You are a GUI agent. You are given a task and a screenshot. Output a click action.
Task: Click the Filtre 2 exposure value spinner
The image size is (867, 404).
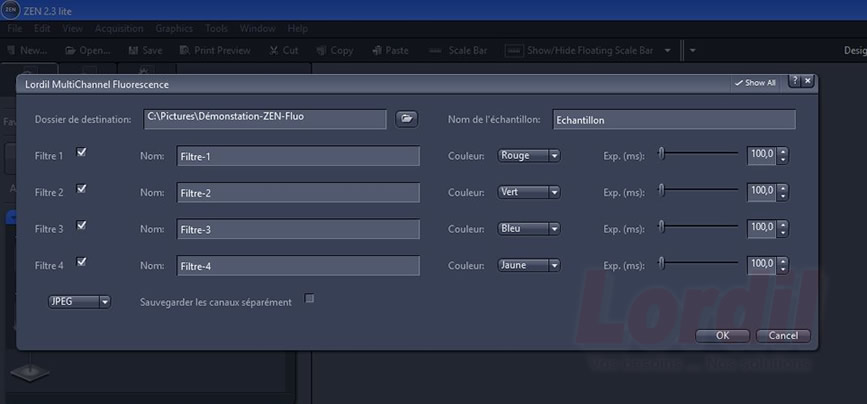click(768, 192)
